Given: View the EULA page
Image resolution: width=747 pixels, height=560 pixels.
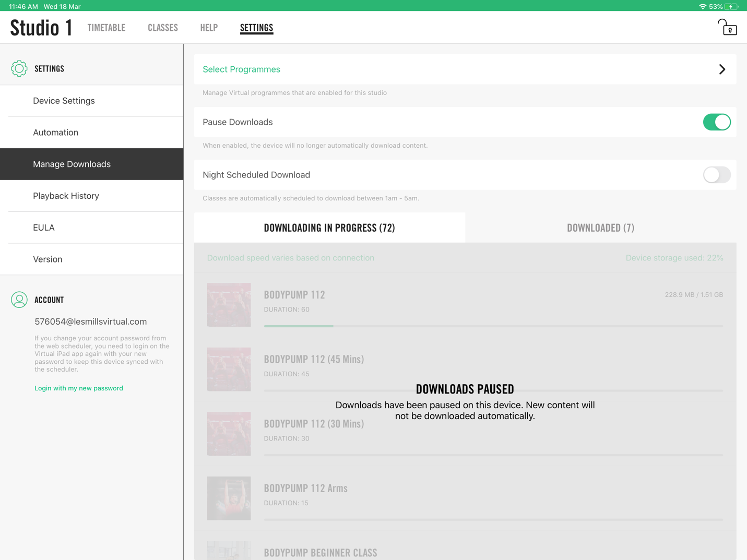Looking at the screenshot, I should pyautogui.click(x=92, y=228).
